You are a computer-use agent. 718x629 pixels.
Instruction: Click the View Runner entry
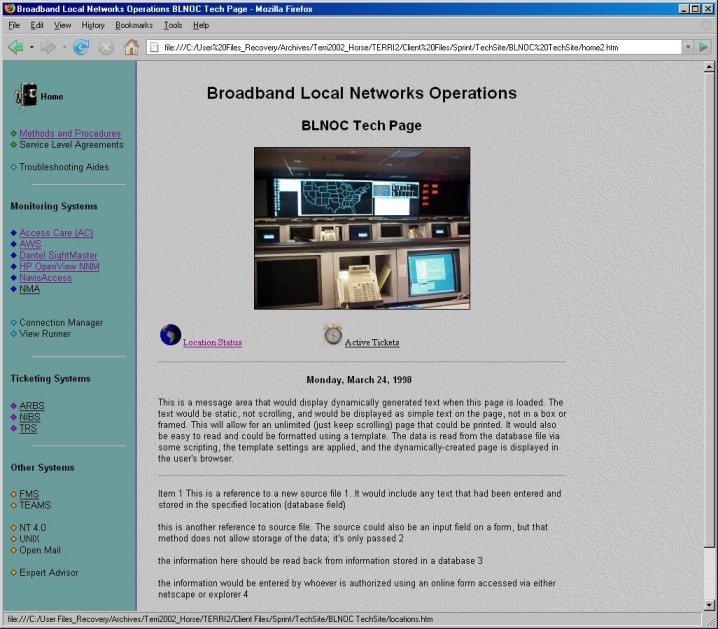(45, 334)
